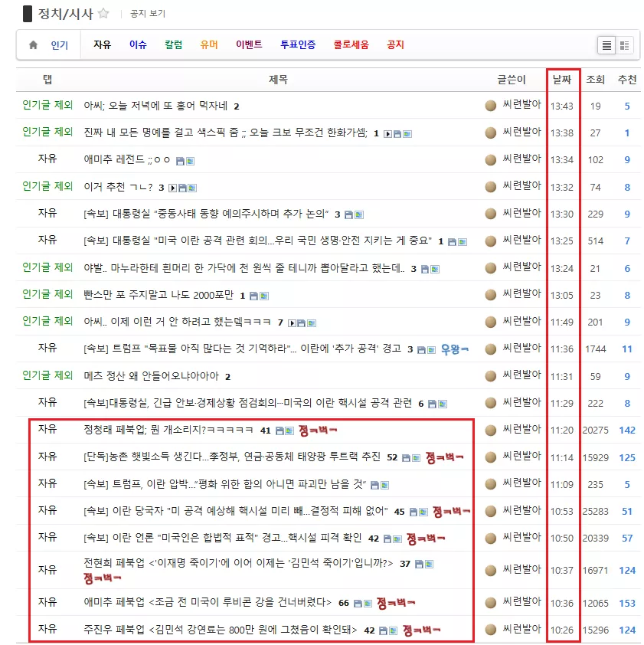The height and width of the screenshot is (645, 644).
Task: Click the 정ㅋ벅ㅋ badge on 정청래 페북업 post
Action: pos(318,431)
